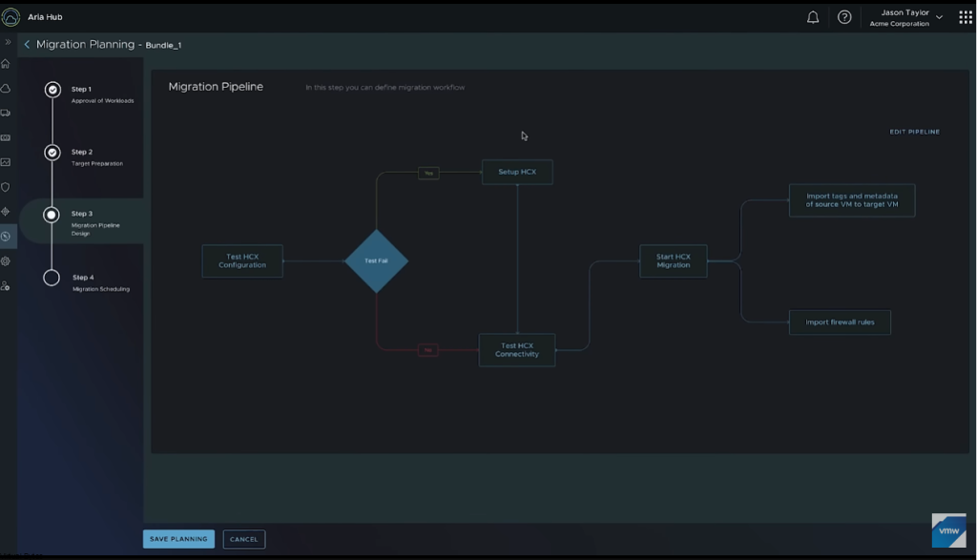Open Step 4 Migration Scheduling
The width and height of the screenshot is (977, 560).
[101, 282]
